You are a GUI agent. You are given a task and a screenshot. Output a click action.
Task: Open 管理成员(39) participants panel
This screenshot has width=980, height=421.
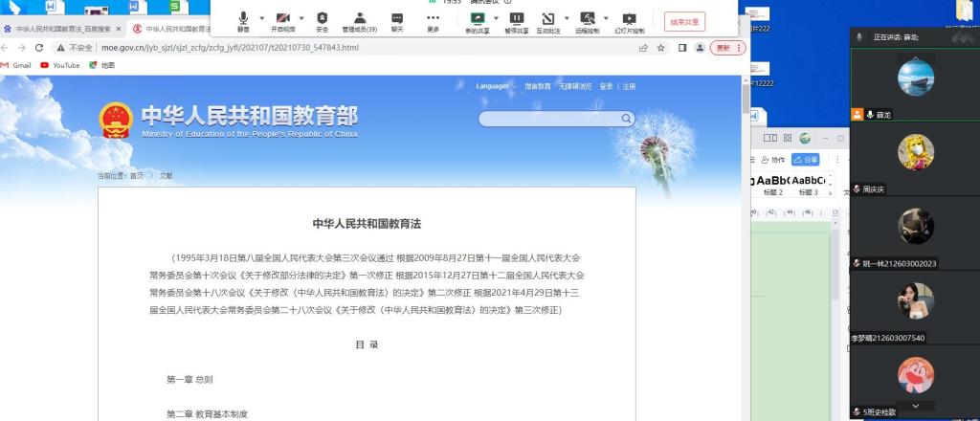pyautogui.click(x=360, y=22)
